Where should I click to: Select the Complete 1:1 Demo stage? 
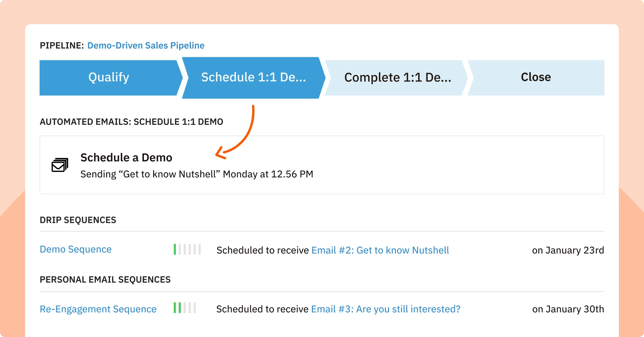[x=397, y=77]
